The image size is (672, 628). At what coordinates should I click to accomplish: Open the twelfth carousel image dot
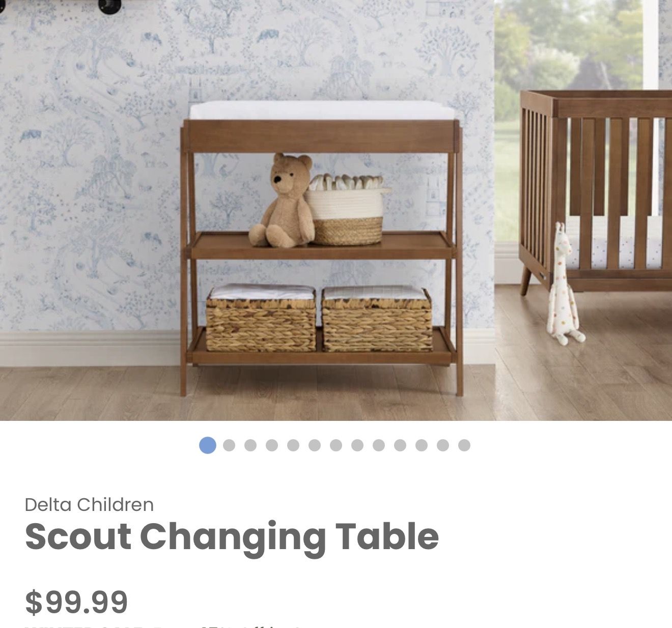tap(443, 445)
